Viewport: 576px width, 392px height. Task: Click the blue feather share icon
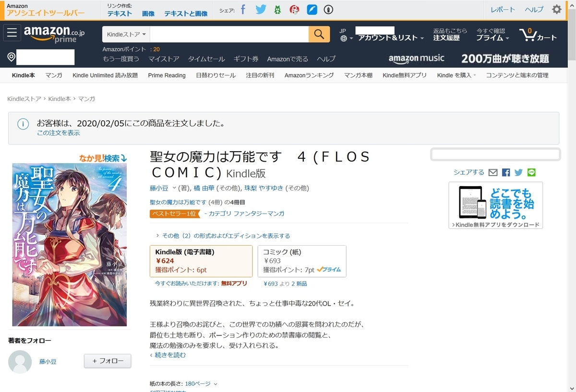(x=312, y=10)
